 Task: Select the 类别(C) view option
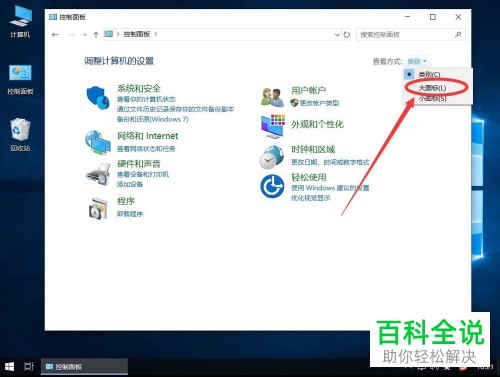tap(429, 74)
